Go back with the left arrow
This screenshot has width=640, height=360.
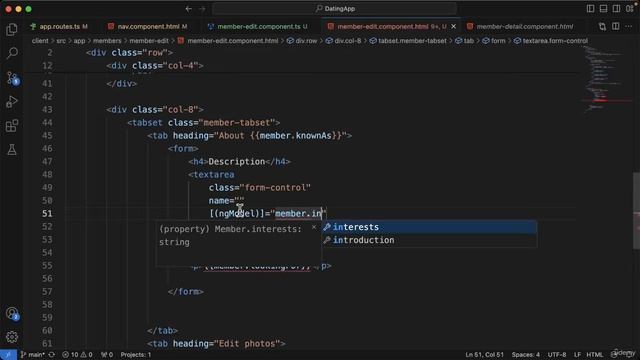(x=189, y=9)
